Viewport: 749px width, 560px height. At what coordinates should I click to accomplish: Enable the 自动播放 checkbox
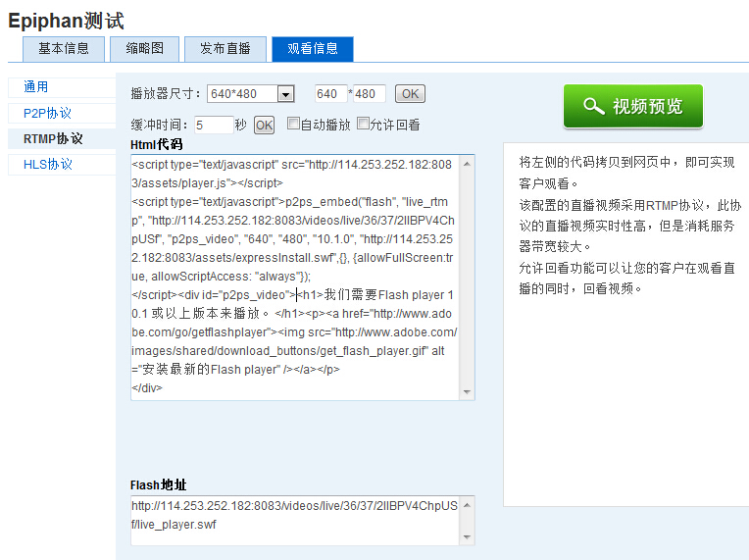(293, 124)
